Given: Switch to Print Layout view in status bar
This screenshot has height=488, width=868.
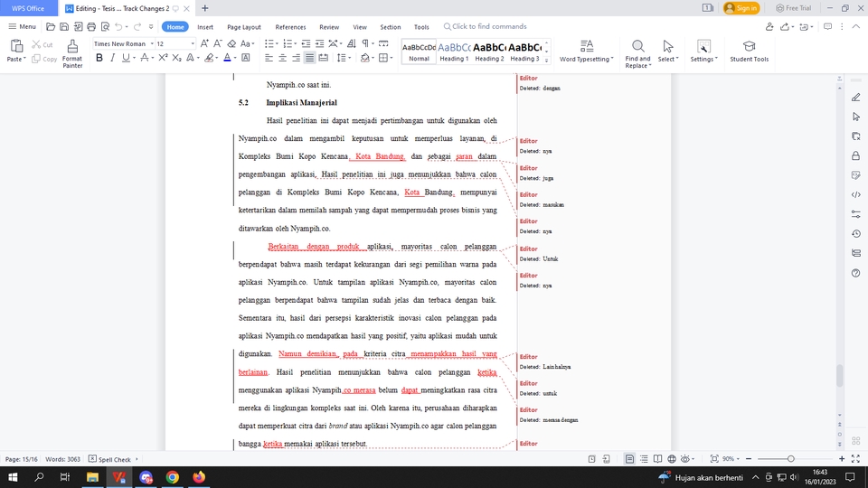Looking at the screenshot, I should coord(629,459).
